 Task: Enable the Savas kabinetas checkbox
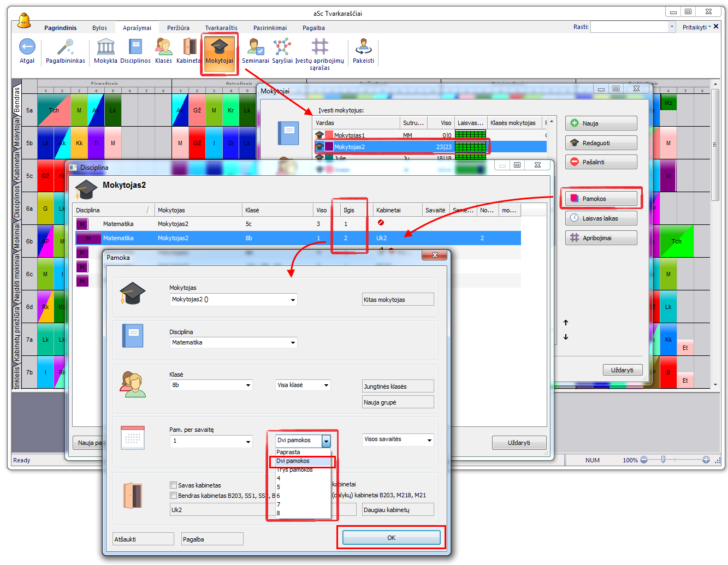pos(174,485)
